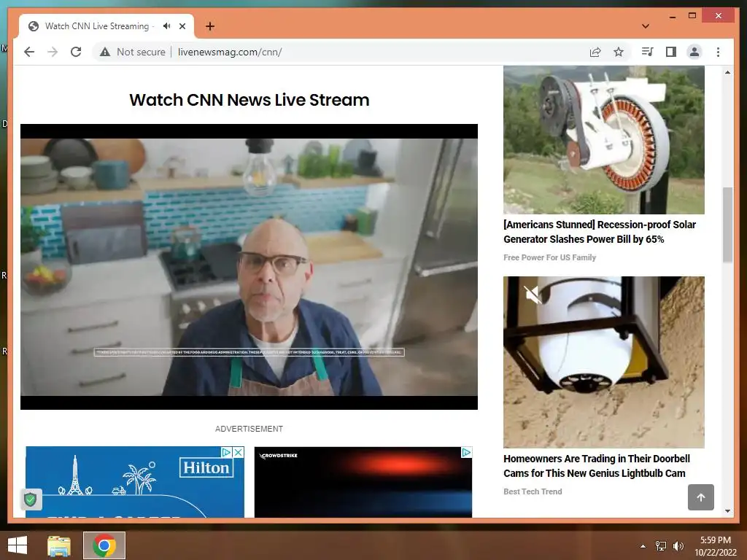The height and width of the screenshot is (560, 747).
Task: Click the scroll-to-top arrow button
Action: pyautogui.click(x=701, y=497)
